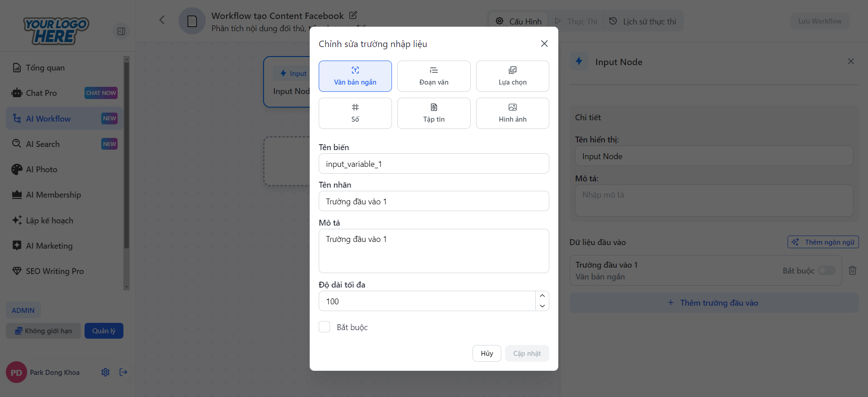This screenshot has width=868, height=397.
Task: Decrease Độ dài tối đa with down arrow
Action: (542, 306)
